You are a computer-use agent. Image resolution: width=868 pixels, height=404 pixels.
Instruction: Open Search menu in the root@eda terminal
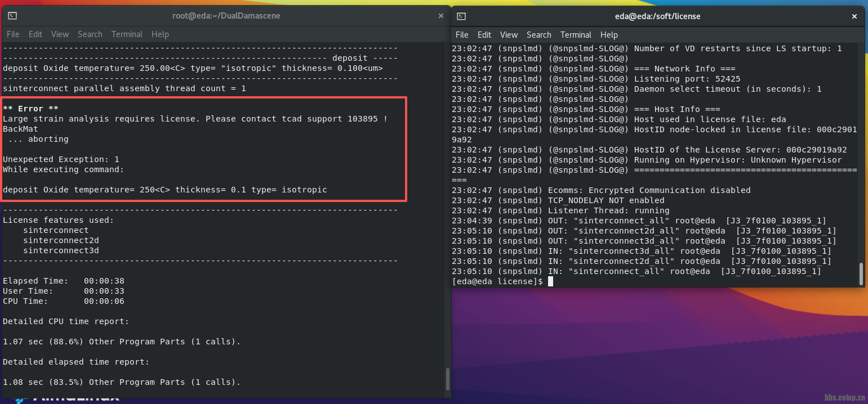[x=90, y=34]
